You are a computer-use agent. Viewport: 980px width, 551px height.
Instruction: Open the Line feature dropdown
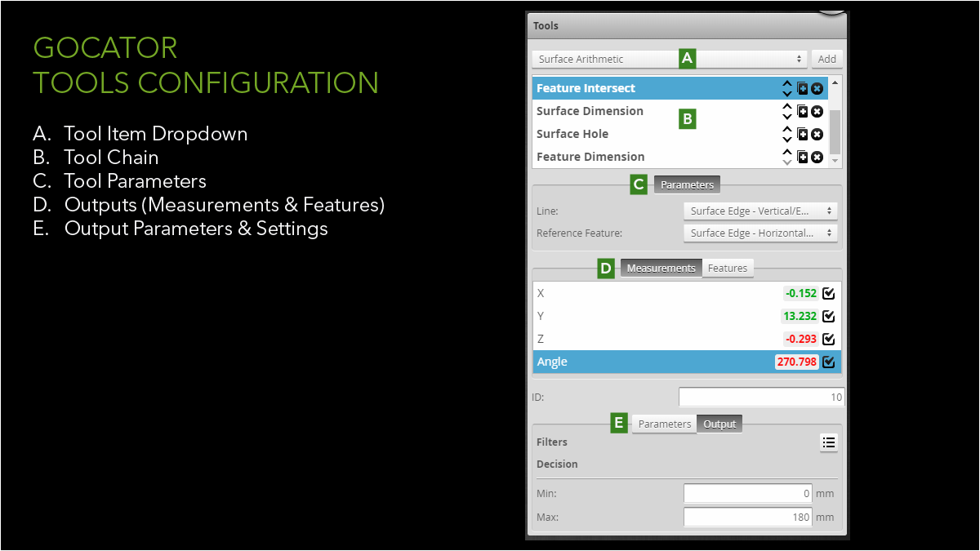coord(759,211)
